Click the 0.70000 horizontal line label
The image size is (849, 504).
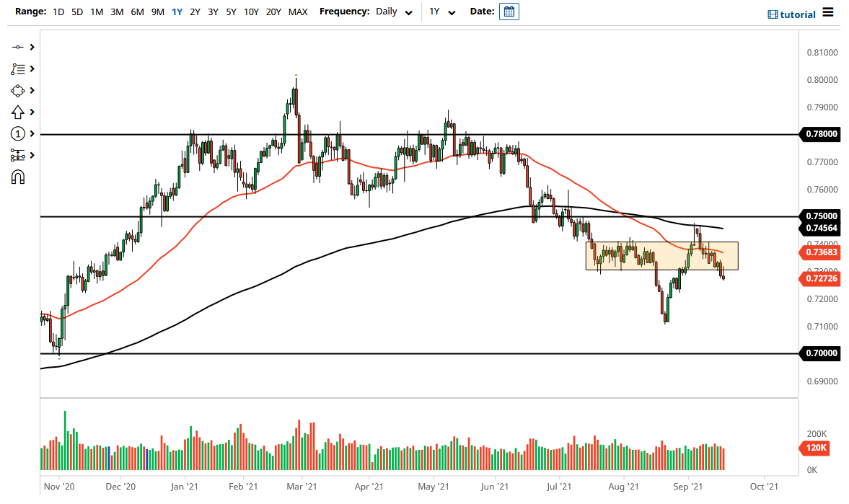(x=821, y=353)
